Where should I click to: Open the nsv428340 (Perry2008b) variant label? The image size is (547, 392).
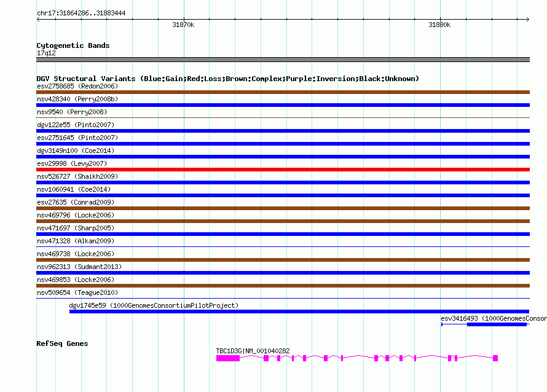pos(77,99)
